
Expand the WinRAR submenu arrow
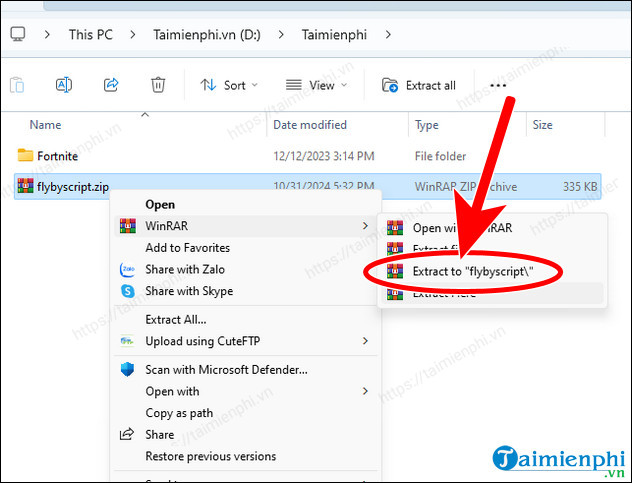(365, 226)
